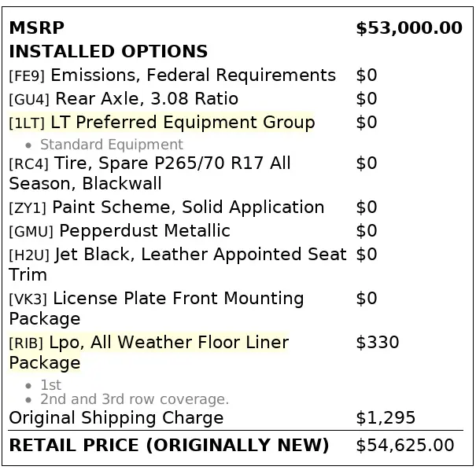Select Jet Black, Leather Appointed Seat Trim
Screen dimensions: 476x470
pos(200,255)
